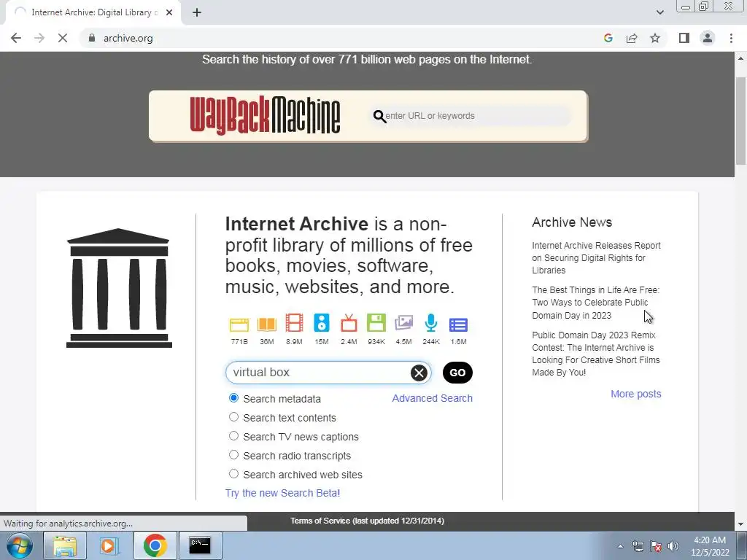Click the Wayback Machine magnifier icon
747x560 pixels.
(x=379, y=116)
